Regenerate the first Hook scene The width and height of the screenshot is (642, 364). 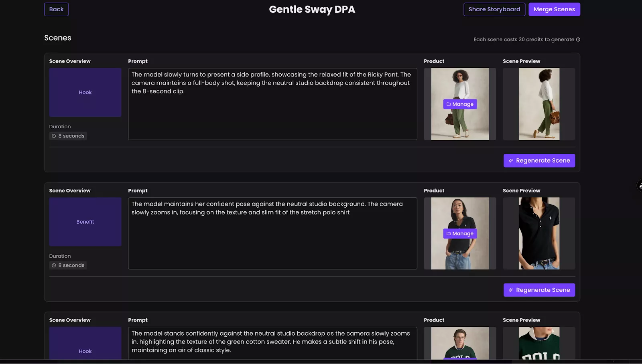pos(539,161)
